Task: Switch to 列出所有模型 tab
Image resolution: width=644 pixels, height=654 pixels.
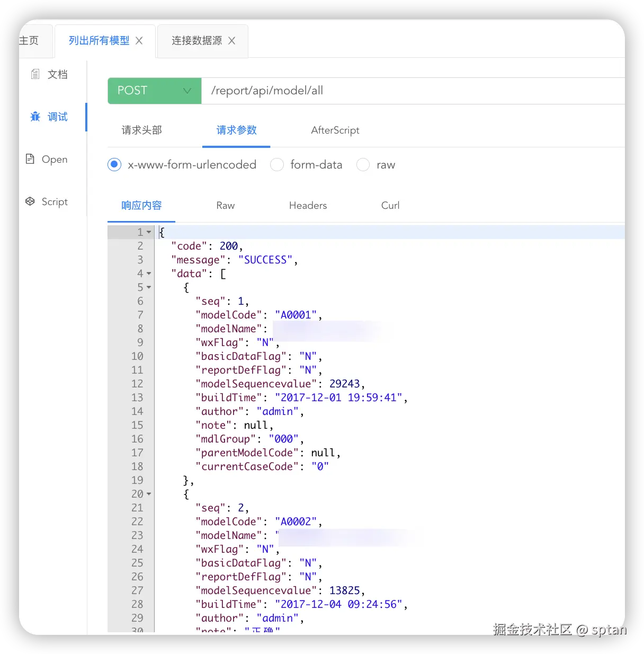Action: pyautogui.click(x=99, y=41)
